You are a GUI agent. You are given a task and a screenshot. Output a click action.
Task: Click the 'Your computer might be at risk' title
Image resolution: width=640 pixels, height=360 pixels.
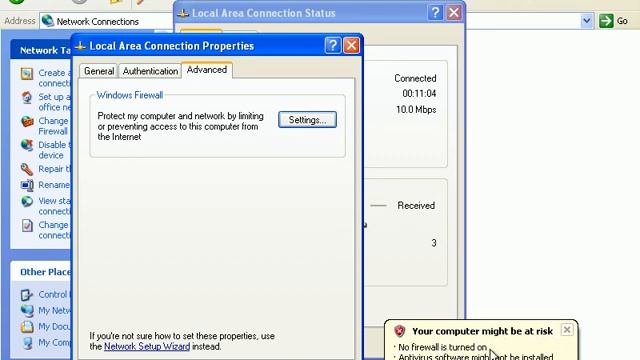tap(482, 331)
